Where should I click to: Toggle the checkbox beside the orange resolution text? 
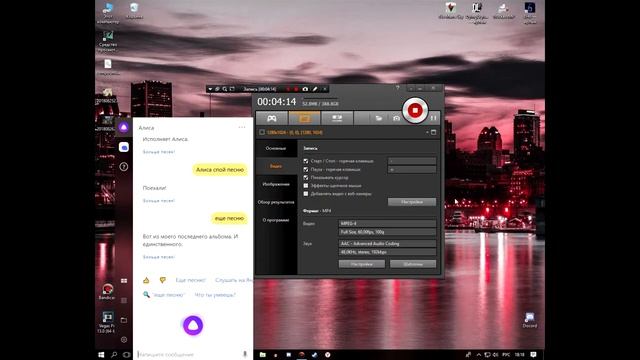click(262, 132)
